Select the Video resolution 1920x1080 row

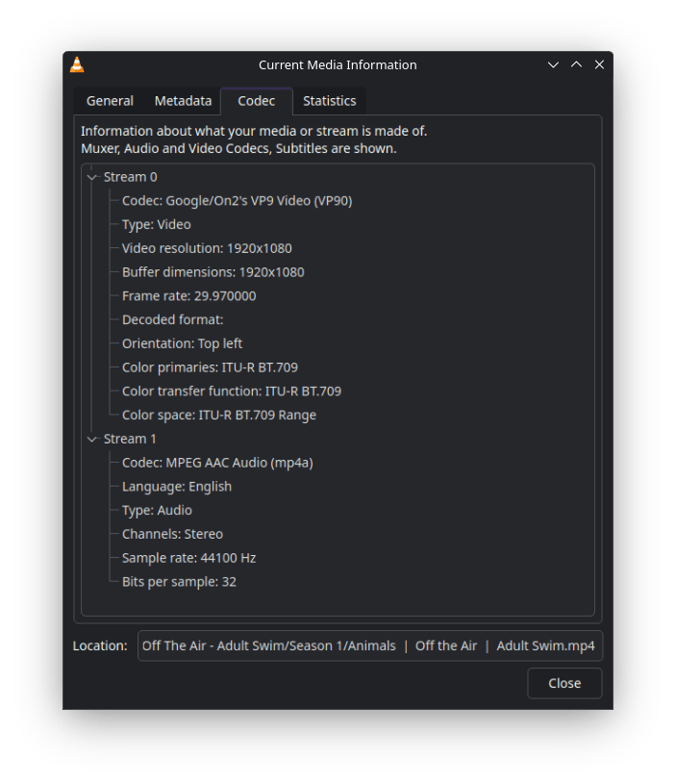point(207,248)
